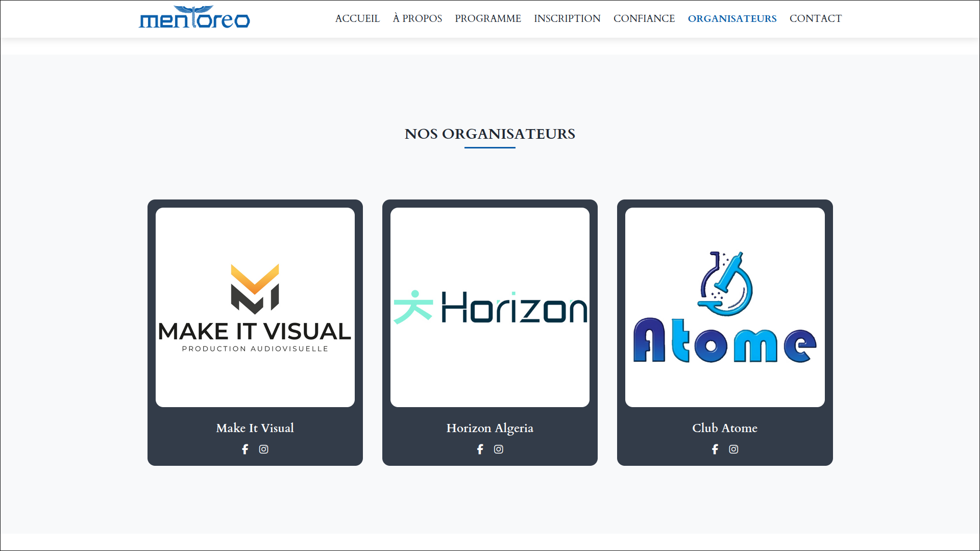Open the À Propos menu item

pos(417,18)
